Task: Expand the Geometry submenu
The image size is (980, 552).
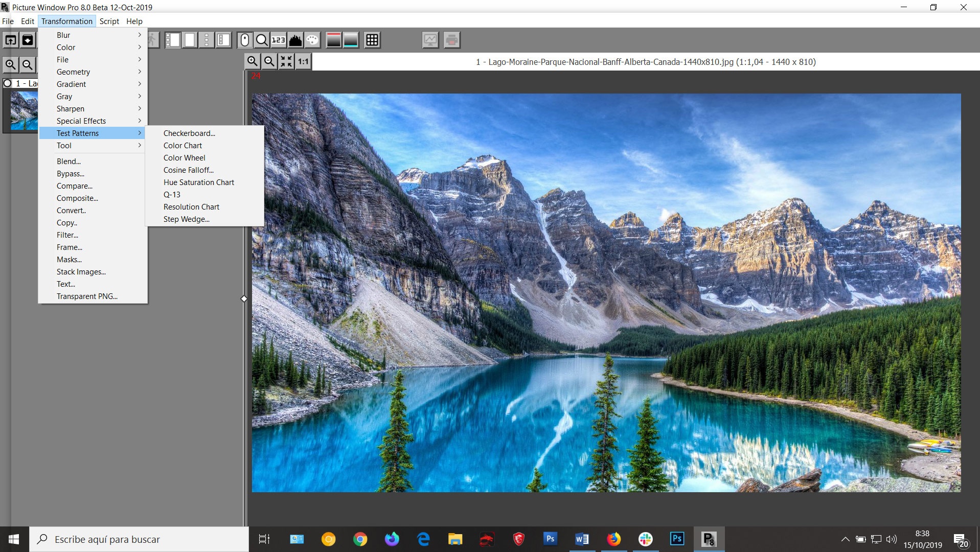Action: pyautogui.click(x=93, y=72)
